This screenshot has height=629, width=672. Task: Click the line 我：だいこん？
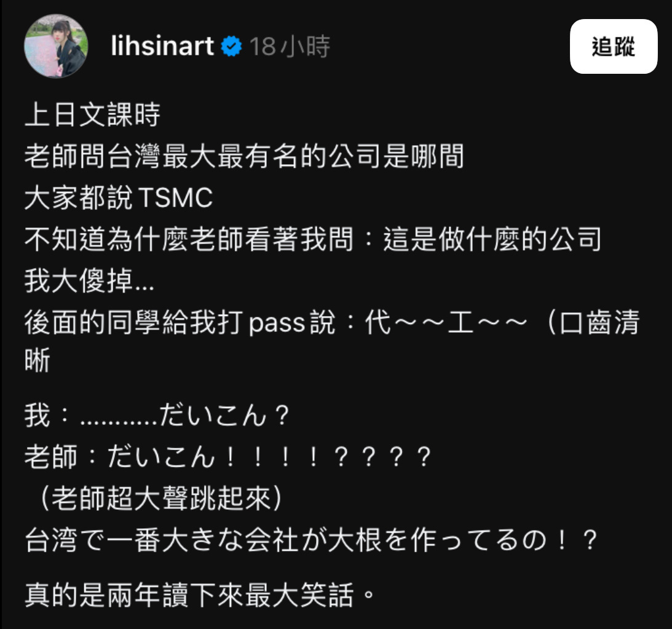pyautogui.click(x=157, y=415)
